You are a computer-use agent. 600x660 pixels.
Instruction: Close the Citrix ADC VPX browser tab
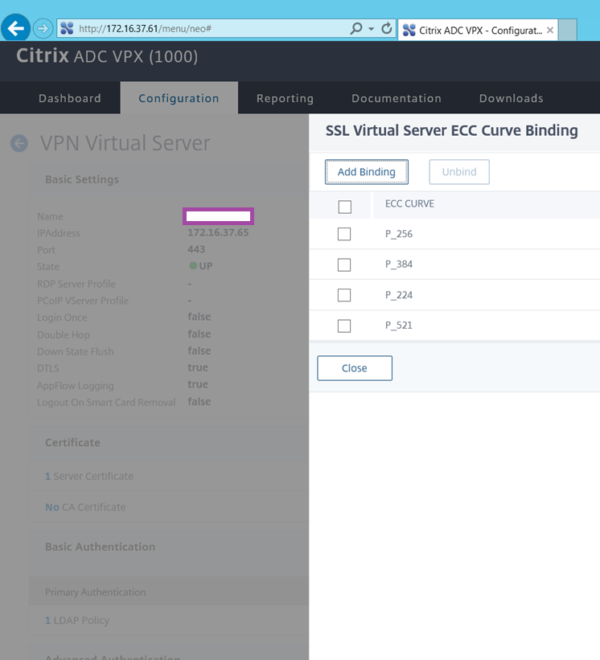[x=549, y=30]
